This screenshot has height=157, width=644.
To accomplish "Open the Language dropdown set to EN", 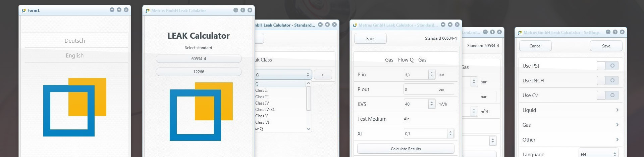I will point(598,154).
